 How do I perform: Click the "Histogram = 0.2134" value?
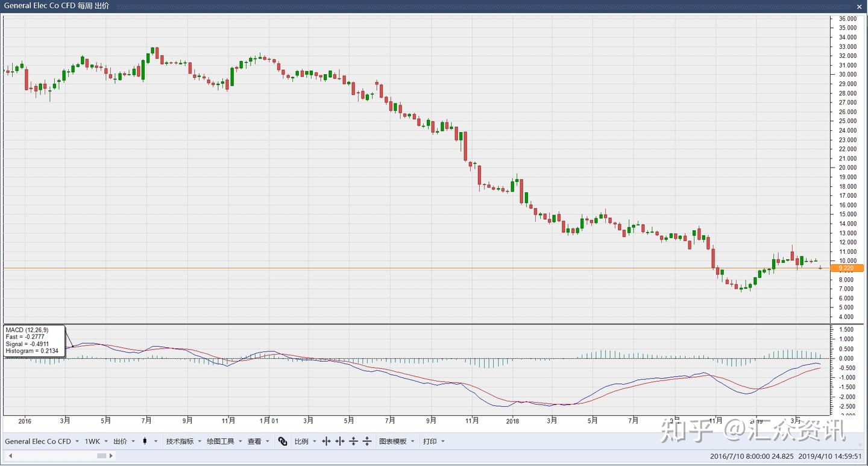click(32, 351)
